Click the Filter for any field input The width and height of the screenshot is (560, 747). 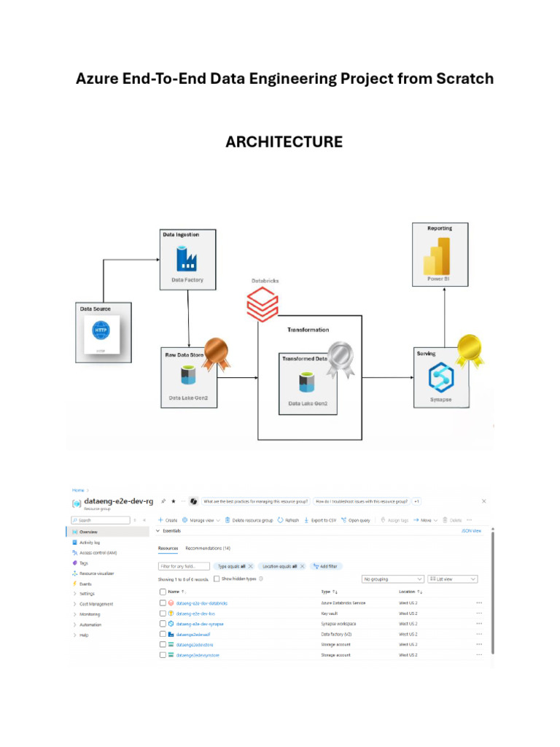click(x=184, y=566)
